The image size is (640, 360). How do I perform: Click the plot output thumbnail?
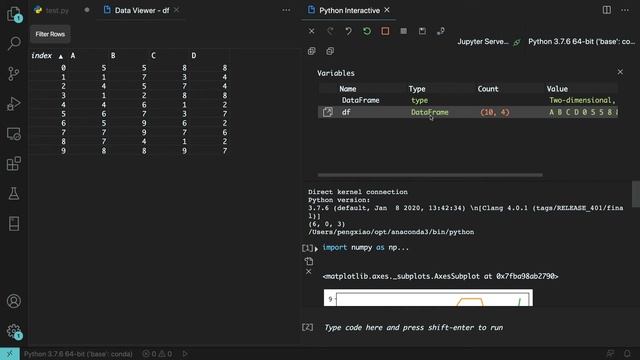click(x=428, y=298)
